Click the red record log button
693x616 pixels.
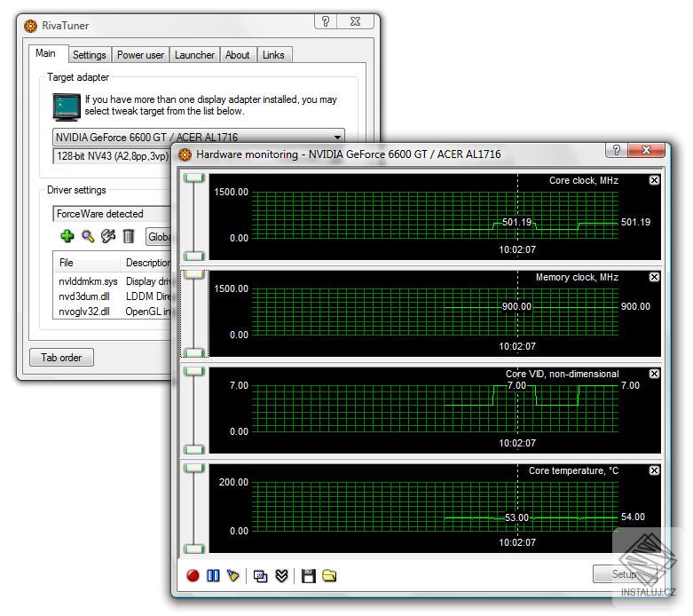tap(193, 575)
